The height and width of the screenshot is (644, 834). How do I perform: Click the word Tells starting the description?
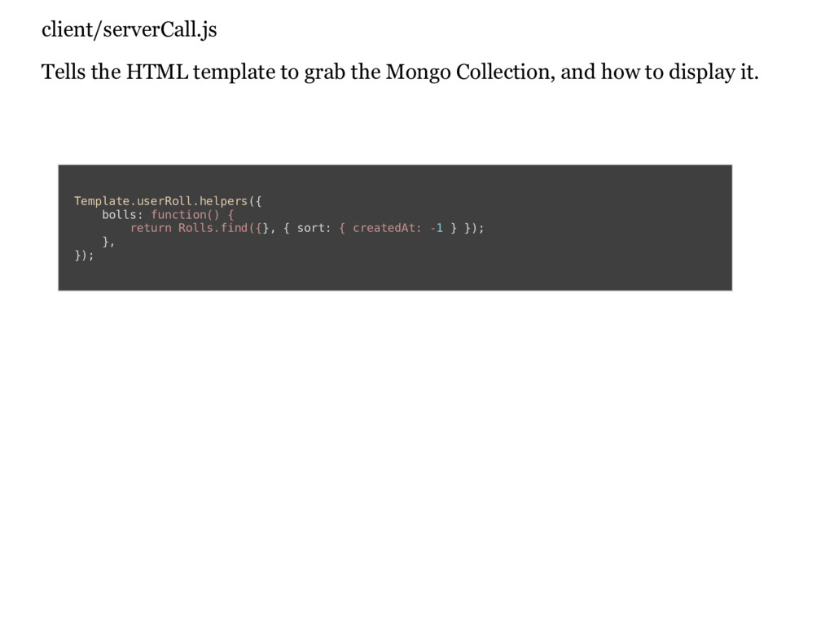click(x=63, y=72)
